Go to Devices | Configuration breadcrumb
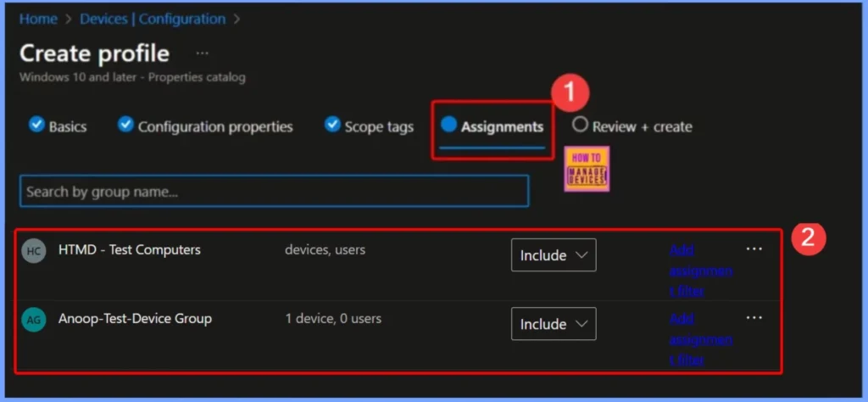The image size is (868, 402). pyautogui.click(x=153, y=19)
